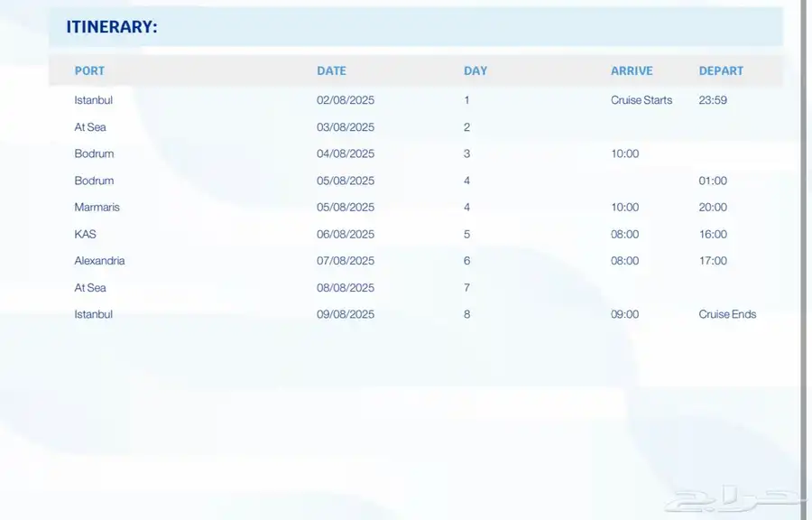Select the Alexandria port
The width and height of the screenshot is (812, 520).
[x=99, y=261]
